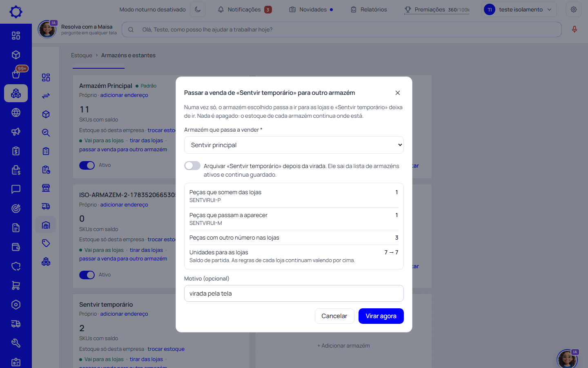Open settings gear icon
Image resolution: width=588 pixels, height=368 pixels.
(574, 9)
